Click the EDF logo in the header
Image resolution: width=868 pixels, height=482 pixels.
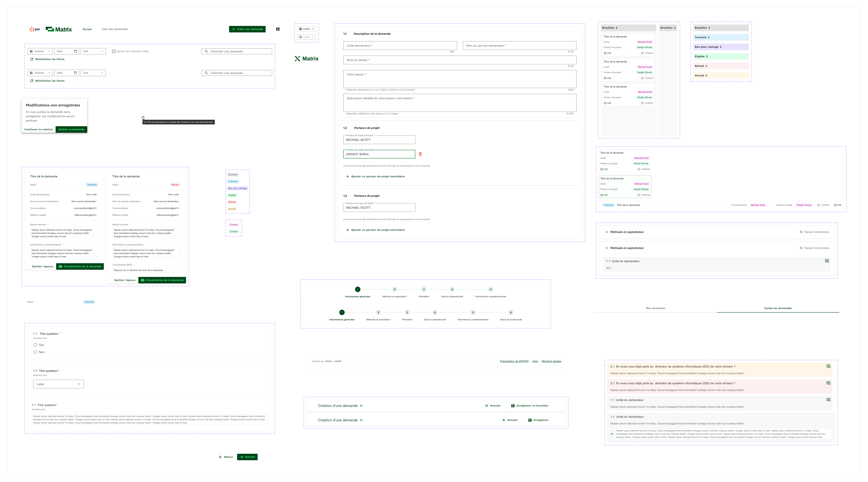(35, 29)
